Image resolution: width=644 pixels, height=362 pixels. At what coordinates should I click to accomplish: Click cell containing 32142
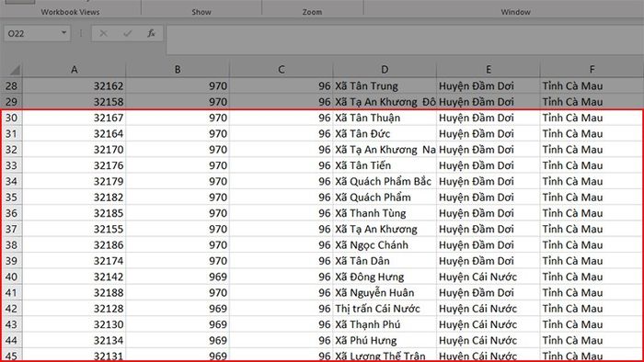[74, 277]
